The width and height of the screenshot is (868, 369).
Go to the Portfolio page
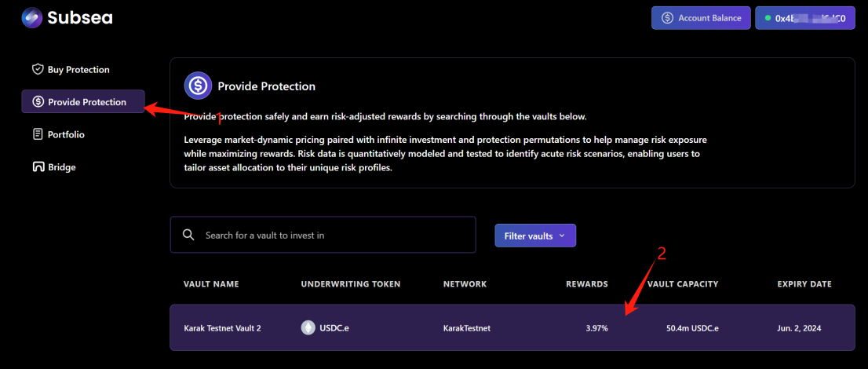click(x=59, y=134)
